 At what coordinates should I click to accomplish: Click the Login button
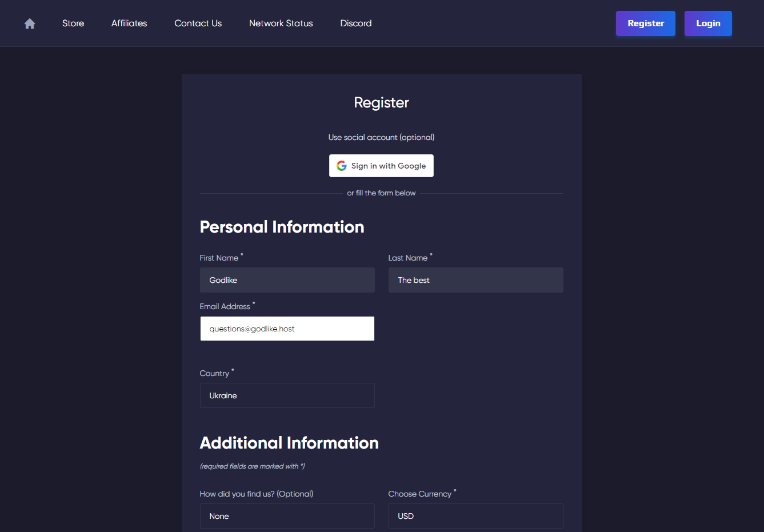(708, 23)
